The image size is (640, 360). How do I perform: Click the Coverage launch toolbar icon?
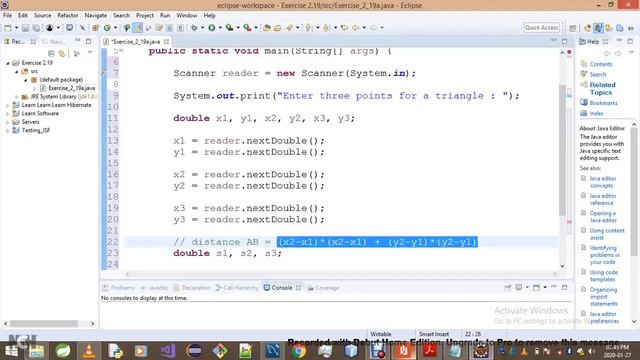229,28
